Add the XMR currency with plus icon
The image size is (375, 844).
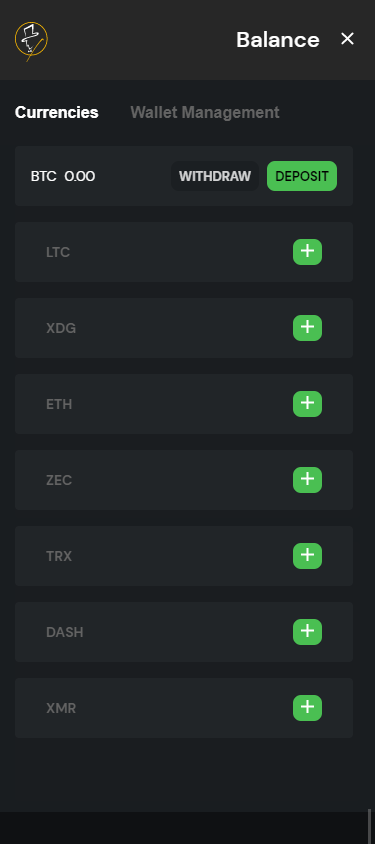click(x=307, y=707)
